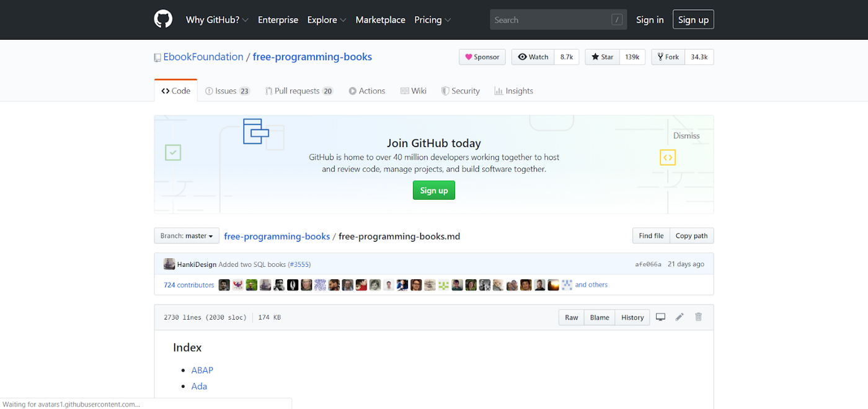Screen dimensions: 868x409
Task: Open the file History
Action: point(632,318)
